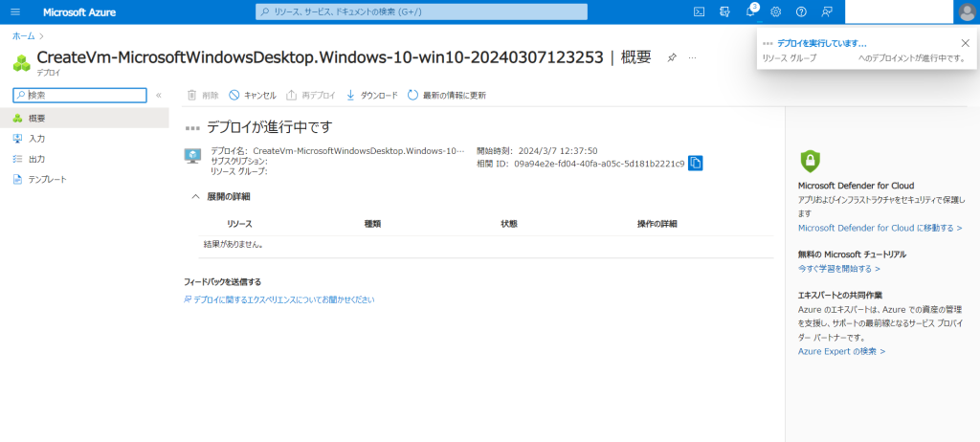This screenshot has width=980, height=442.
Task: Open the portal settings gear
Action: click(x=775, y=11)
